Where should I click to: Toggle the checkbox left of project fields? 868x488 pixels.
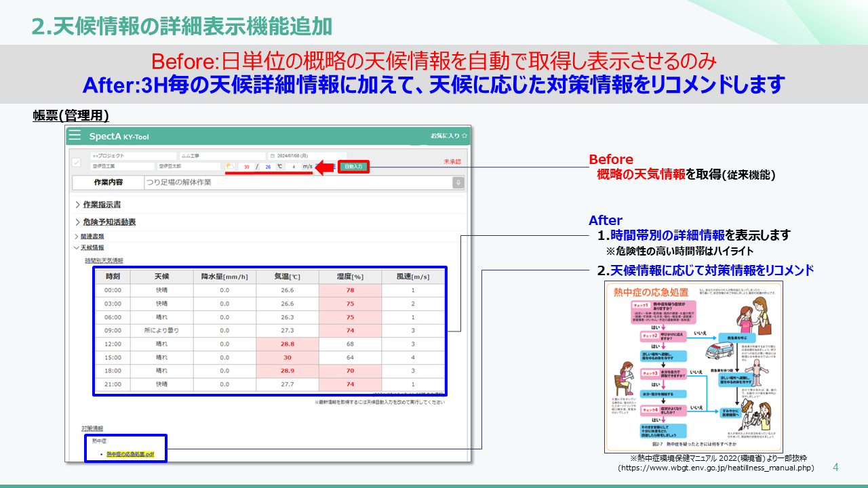click(x=77, y=162)
